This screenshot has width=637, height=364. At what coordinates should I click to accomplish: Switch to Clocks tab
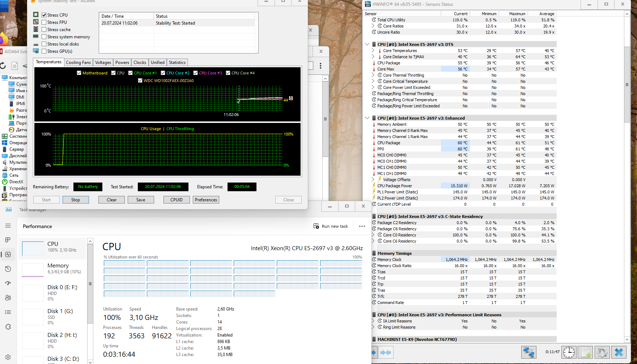click(140, 63)
